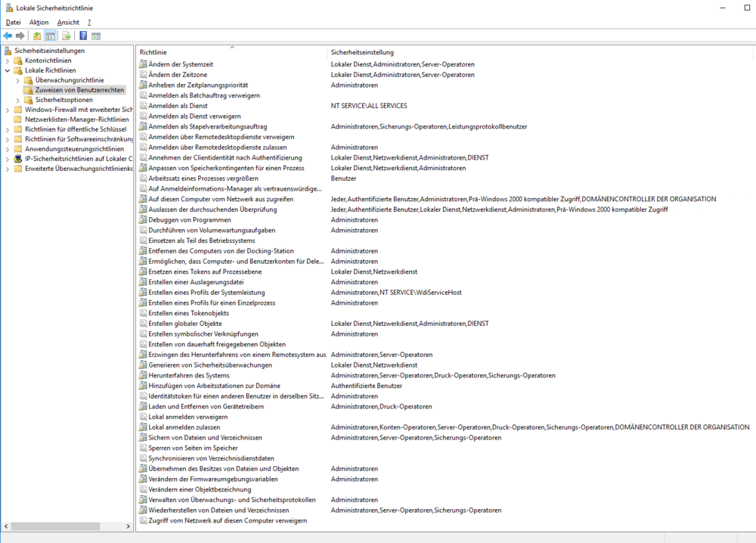Click the Forward arrow in toolbar
The width and height of the screenshot is (756, 543).
pos(20,36)
